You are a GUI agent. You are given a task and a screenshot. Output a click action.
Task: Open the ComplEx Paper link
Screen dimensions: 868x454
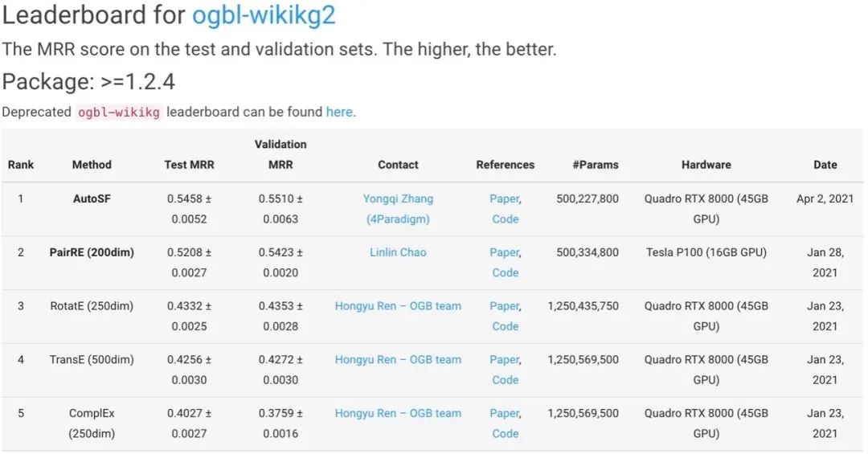tap(504, 414)
